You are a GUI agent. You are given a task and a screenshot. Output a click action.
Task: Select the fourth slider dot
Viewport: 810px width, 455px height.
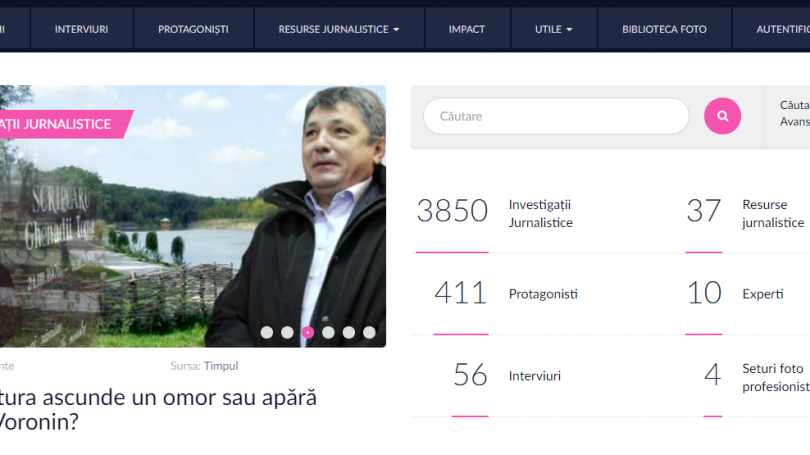[x=328, y=332]
